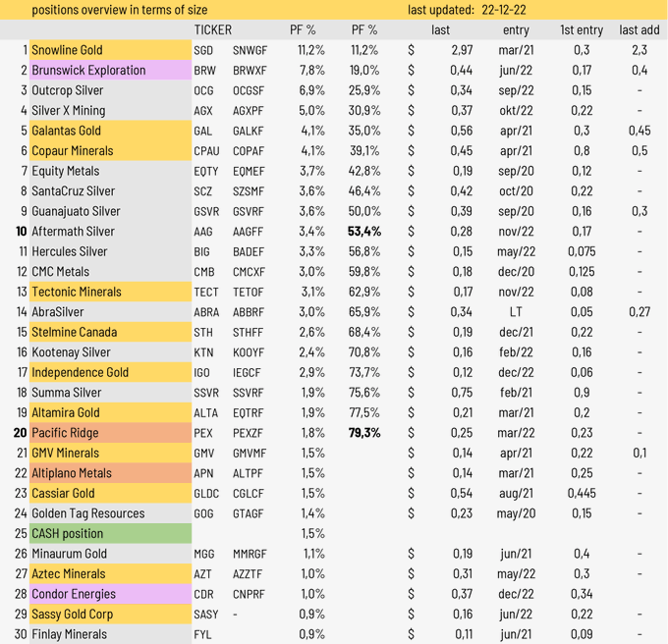Select the 1st entry column header
This screenshot has height=644, width=668.
coord(582,30)
